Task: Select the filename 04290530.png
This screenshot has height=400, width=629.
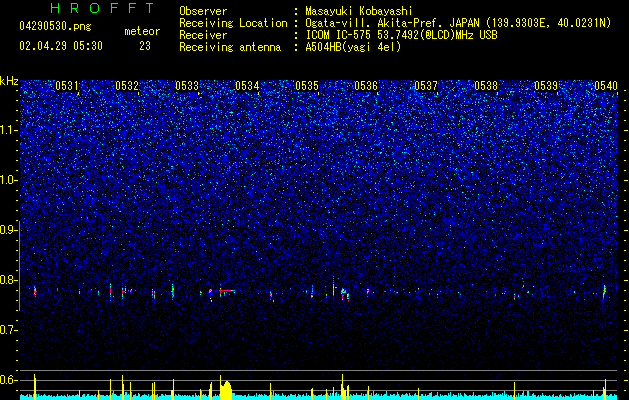Action: pos(55,26)
